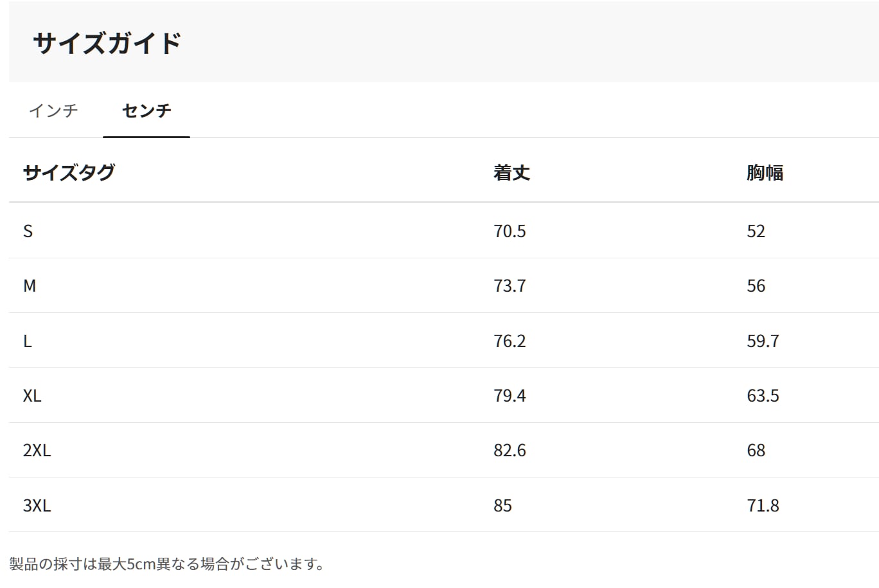Click the 73.7 length value for M
Image resolution: width=879 pixels, height=588 pixels.
510,286
